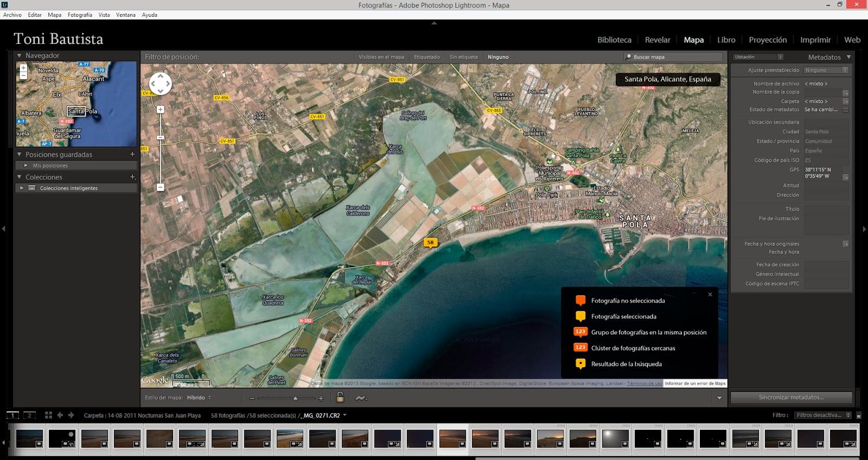Click the search magnifier in Buscar mapa
Image resolution: width=868 pixels, height=460 pixels.
(629, 57)
